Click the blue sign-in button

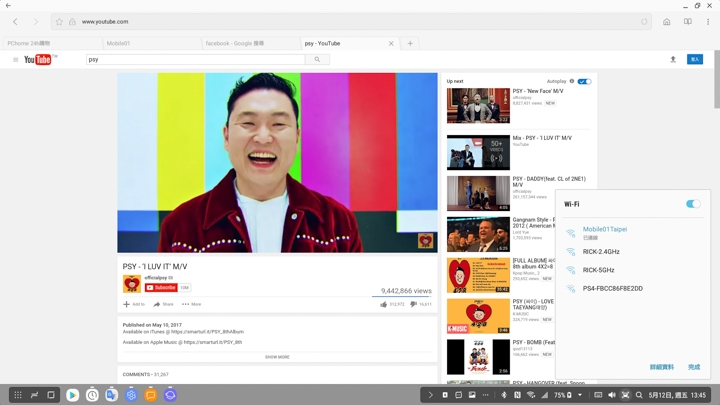pyautogui.click(x=695, y=59)
